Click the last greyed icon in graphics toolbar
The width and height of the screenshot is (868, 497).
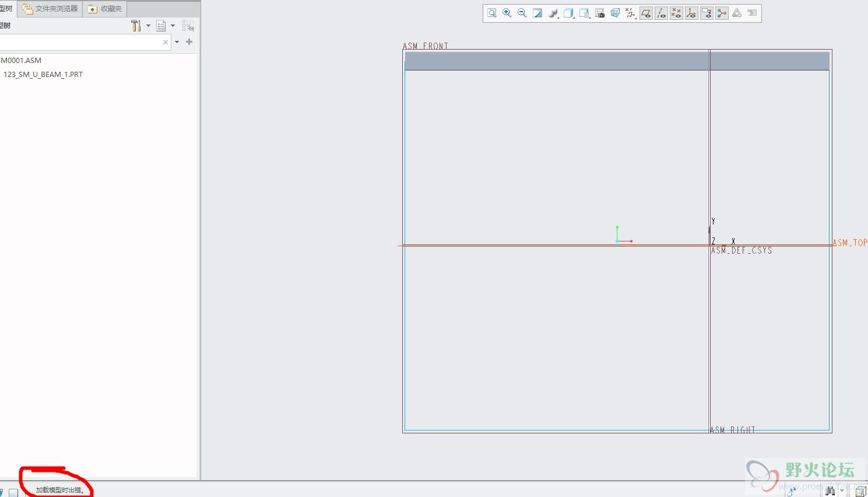tap(752, 13)
